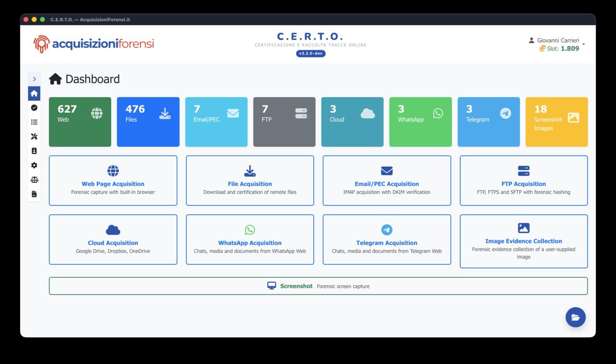Open the Home icon in the sidebar
Viewport: 616px width, 364px height.
click(34, 93)
